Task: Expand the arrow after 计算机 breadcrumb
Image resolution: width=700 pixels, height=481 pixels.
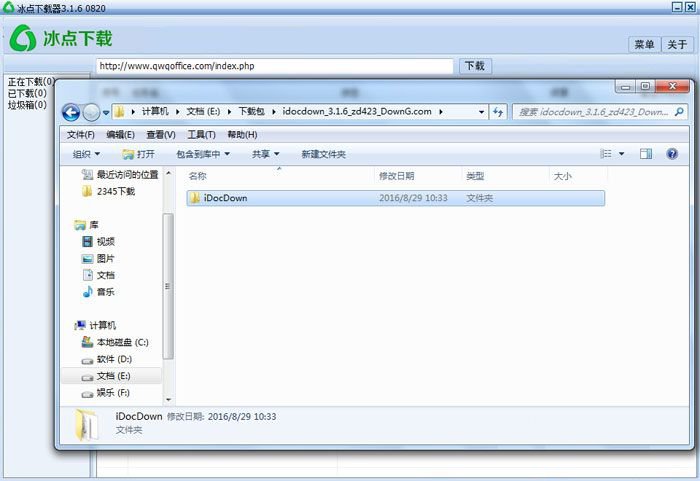Action: pos(177,112)
